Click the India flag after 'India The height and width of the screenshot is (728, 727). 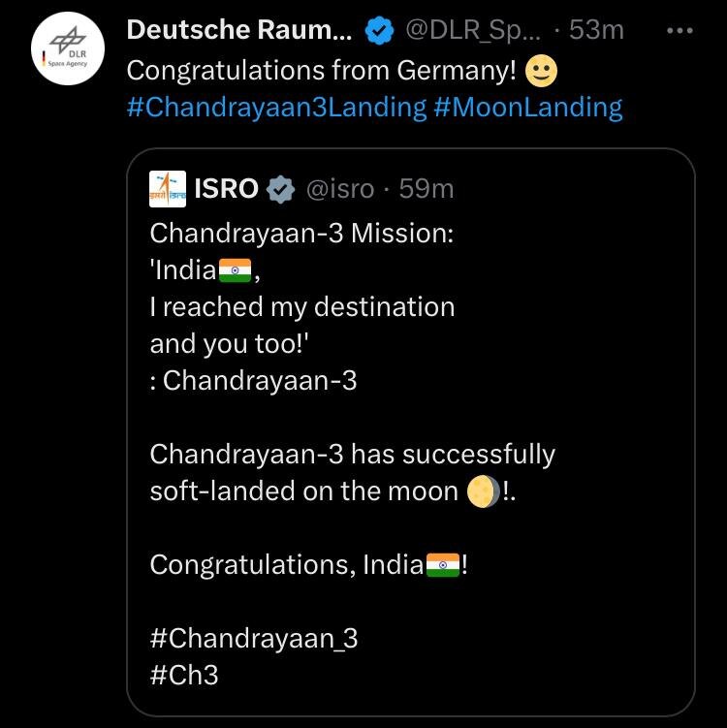pos(237,271)
